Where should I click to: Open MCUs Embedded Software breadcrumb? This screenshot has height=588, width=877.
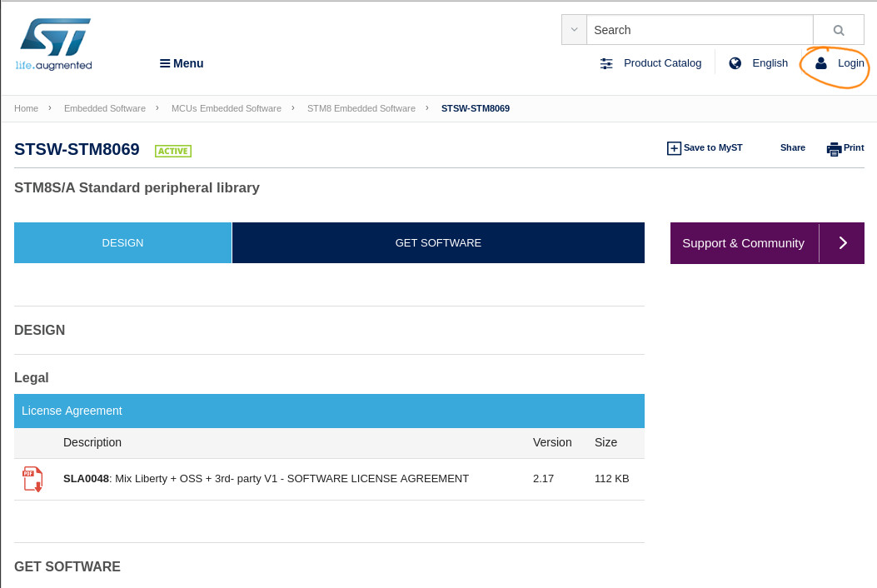(226, 108)
